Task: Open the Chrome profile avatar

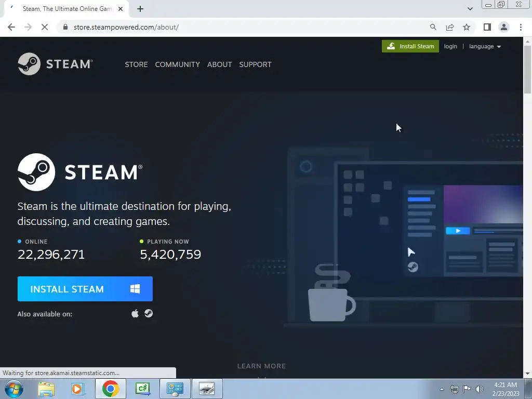Action: click(x=504, y=27)
